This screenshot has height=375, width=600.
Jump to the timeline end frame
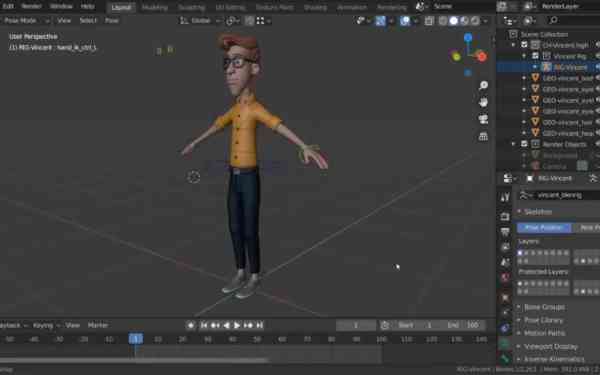coord(259,325)
